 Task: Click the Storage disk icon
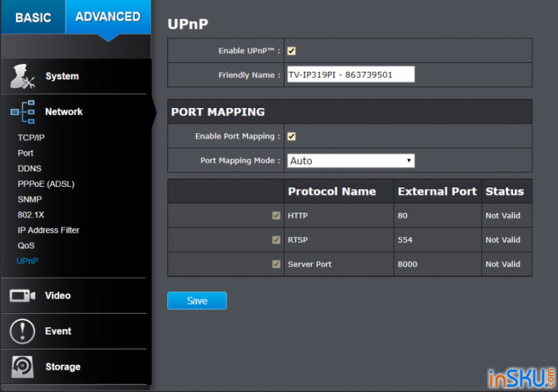pyautogui.click(x=22, y=367)
